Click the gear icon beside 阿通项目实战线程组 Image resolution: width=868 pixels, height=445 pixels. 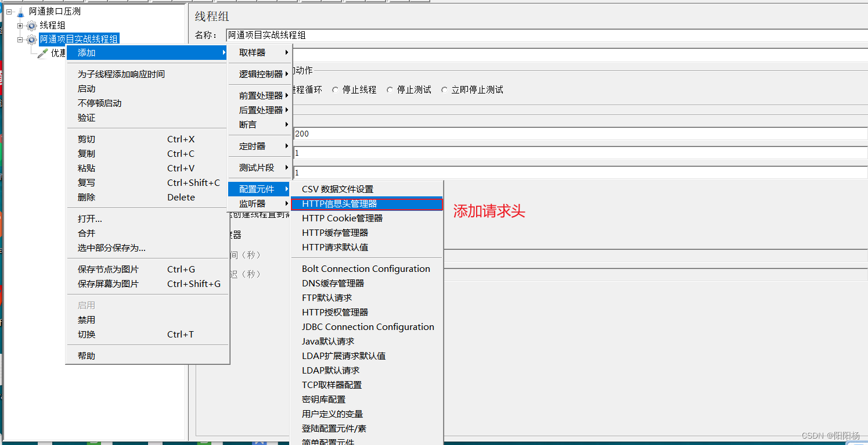31,40
